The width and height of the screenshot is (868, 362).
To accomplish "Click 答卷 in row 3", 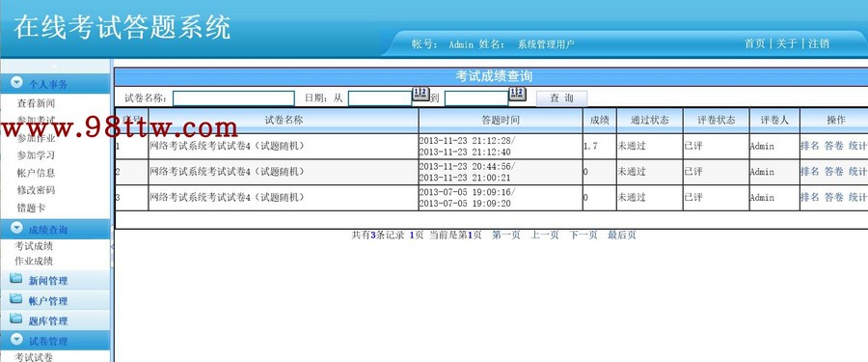I will (833, 197).
